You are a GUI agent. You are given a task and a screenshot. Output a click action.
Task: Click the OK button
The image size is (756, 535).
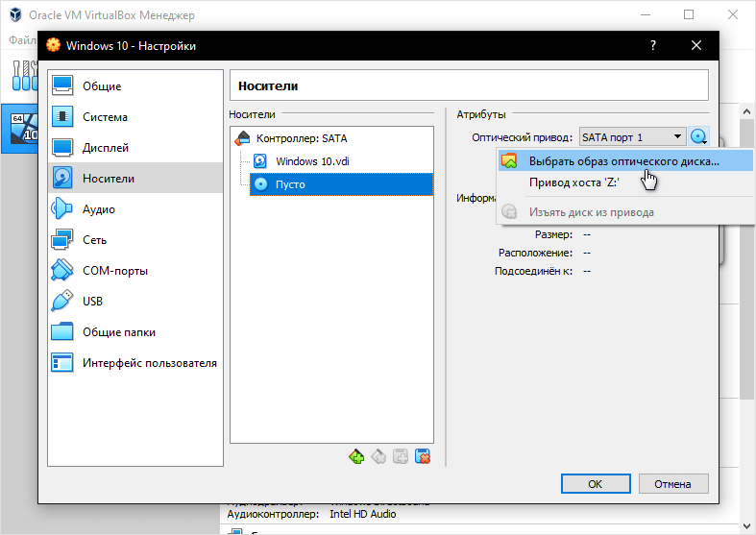click(x=596, y=484)
